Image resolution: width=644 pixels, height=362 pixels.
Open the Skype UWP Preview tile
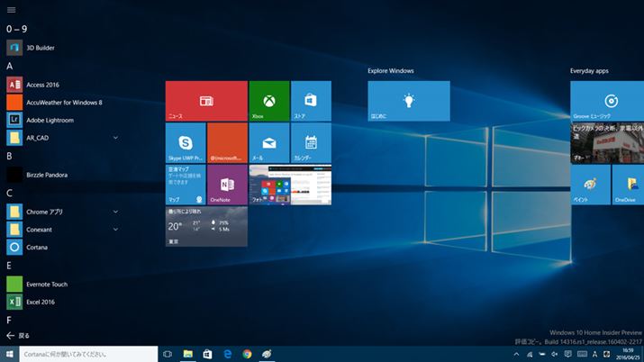[x=186, y=143]
